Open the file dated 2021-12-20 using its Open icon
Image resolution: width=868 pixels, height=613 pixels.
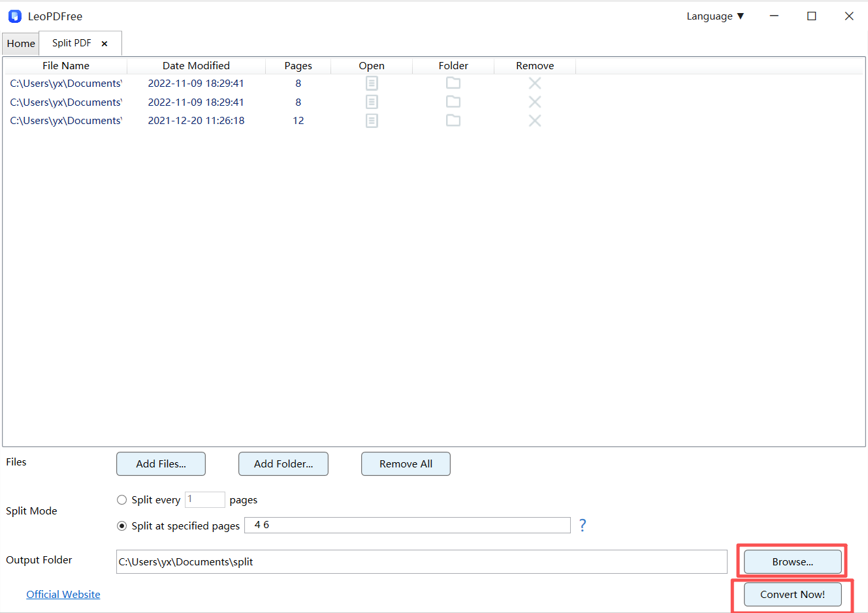pyautogui.click(x=372, y=121)
